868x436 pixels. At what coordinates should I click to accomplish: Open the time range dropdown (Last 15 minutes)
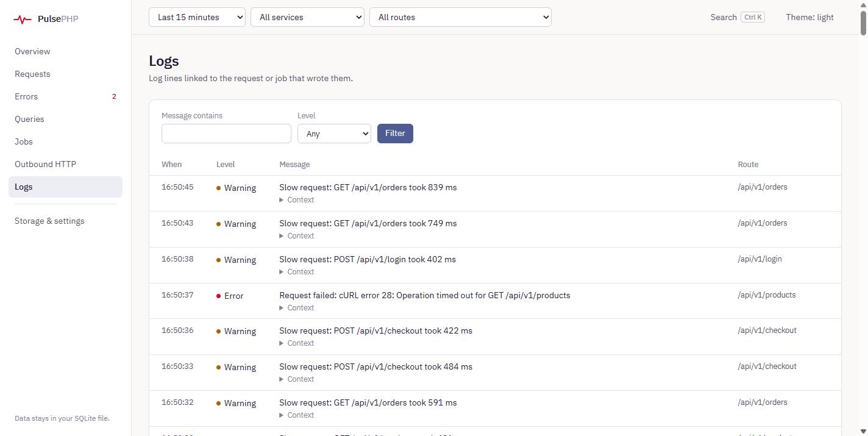coord(197,17)
